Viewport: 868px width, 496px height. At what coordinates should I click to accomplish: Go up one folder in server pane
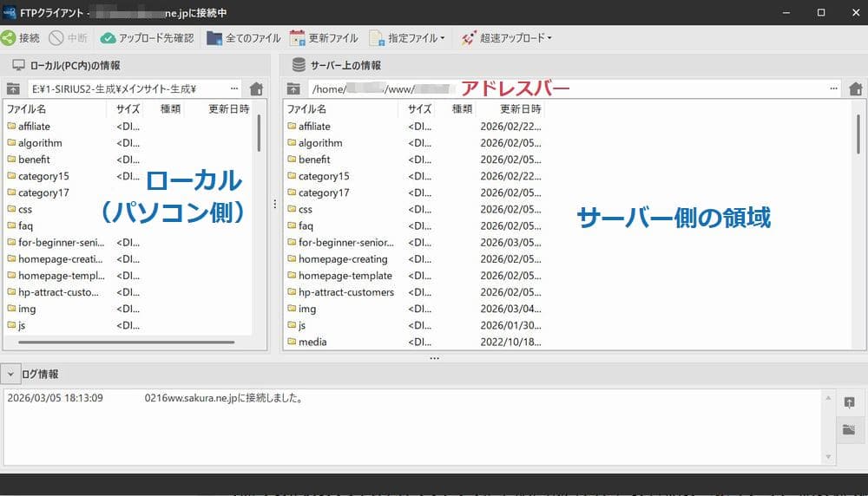[x=294, y=88]
